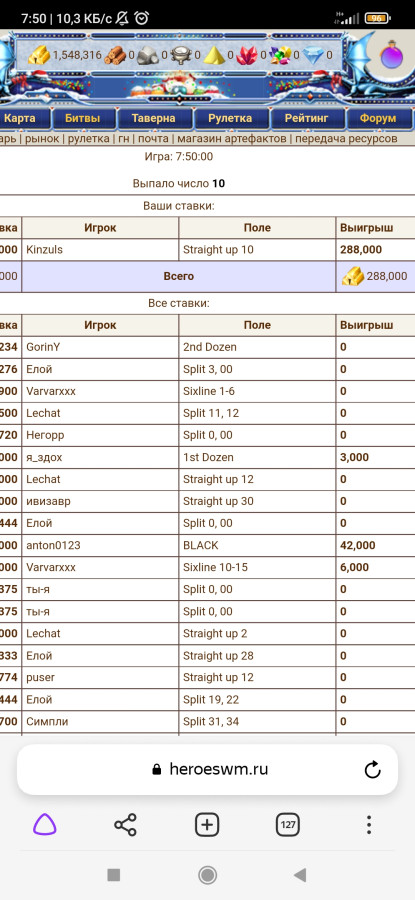Click the yellow sulfur pyramid icon
Screen dimensions: 415x900
point(215,55)
